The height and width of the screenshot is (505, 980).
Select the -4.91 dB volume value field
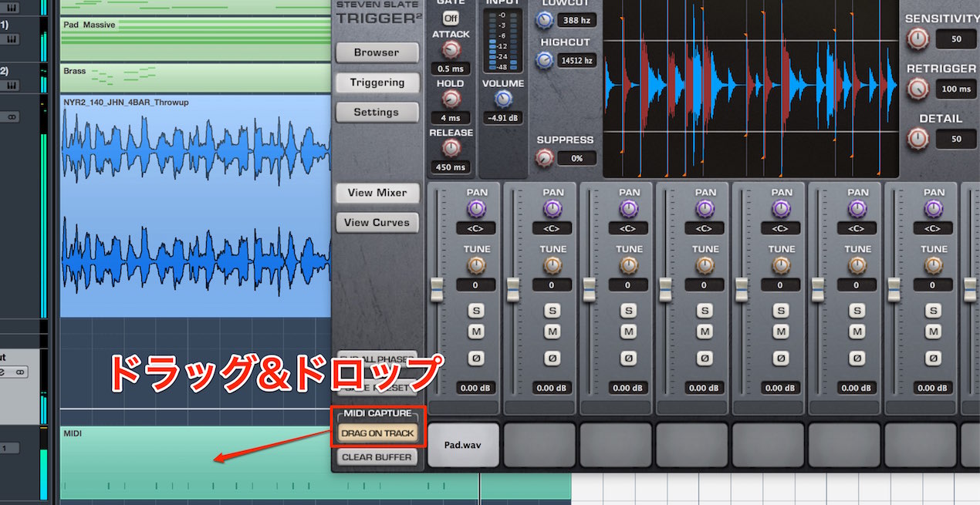click(x=503, y=118)
